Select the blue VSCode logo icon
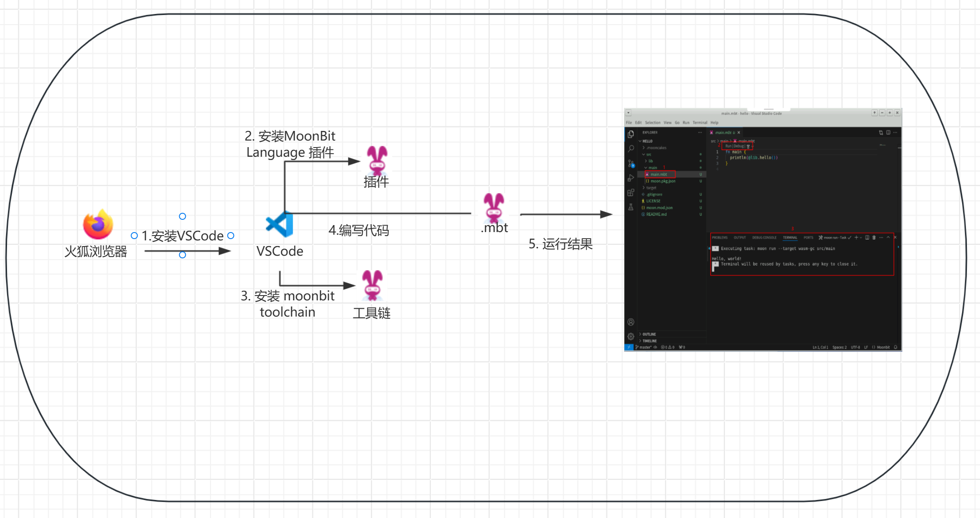Viewport: 980px width, 518px height. coord(280,224)
